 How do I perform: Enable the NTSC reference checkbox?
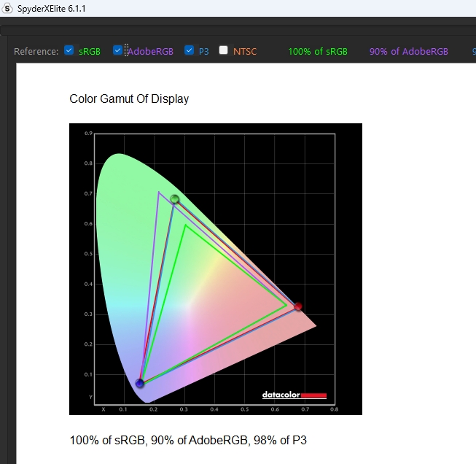(224, 51)
